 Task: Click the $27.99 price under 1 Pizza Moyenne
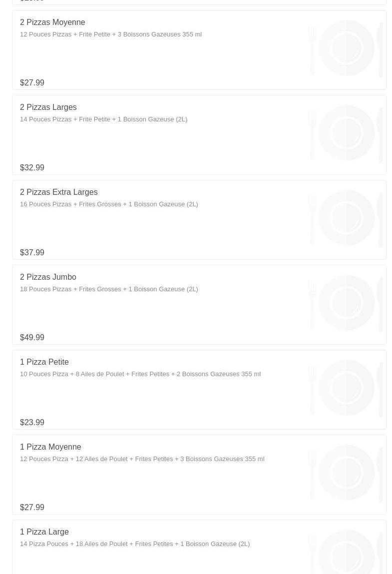click(32, 508)
